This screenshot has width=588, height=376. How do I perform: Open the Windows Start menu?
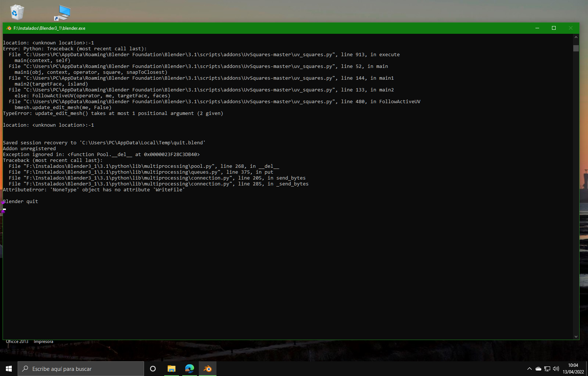(9, 369)
